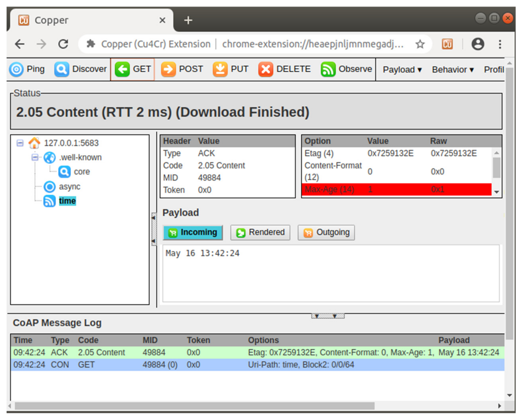Click the red DELETE icon
This screenshot has width=522, height=420.
(265, 69)
